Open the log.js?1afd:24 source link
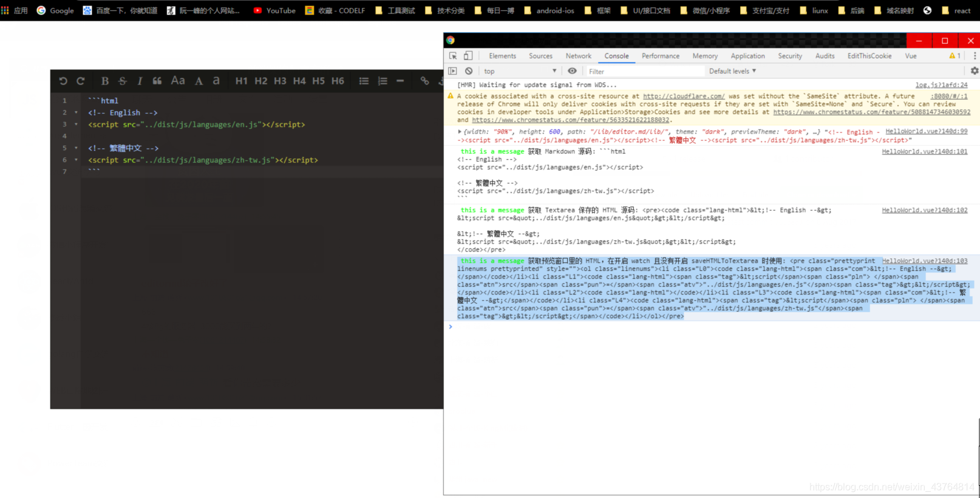 tap(942, 85)
